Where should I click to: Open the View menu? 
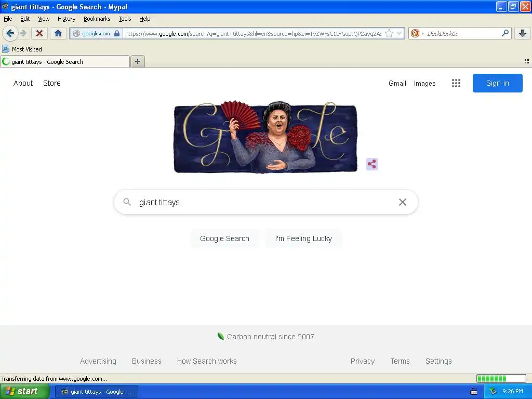[44, 19]
